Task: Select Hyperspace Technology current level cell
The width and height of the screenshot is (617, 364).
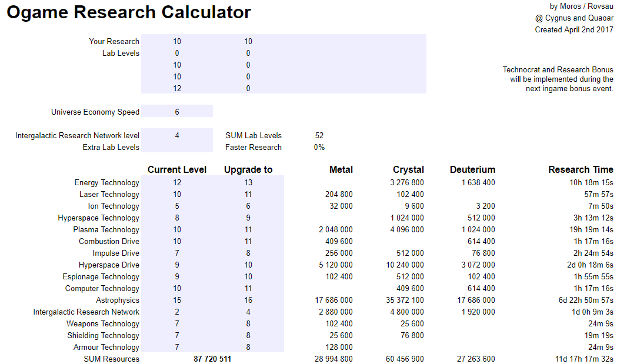Action: tap(177, 218)
